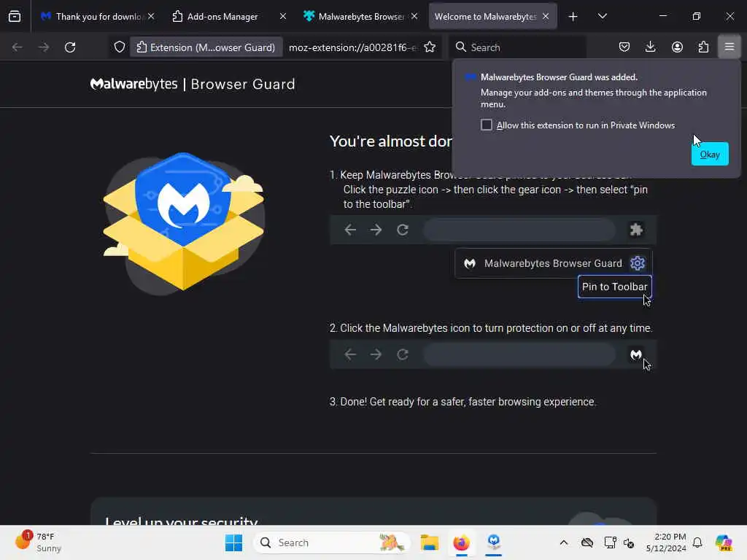List all tabs dropdown

(602, 16)
